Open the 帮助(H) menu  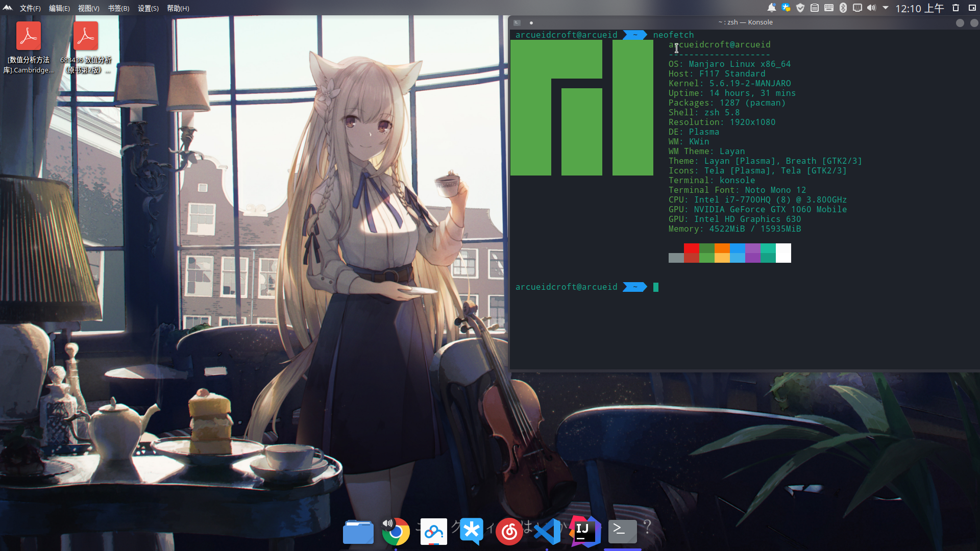(178, 8)
